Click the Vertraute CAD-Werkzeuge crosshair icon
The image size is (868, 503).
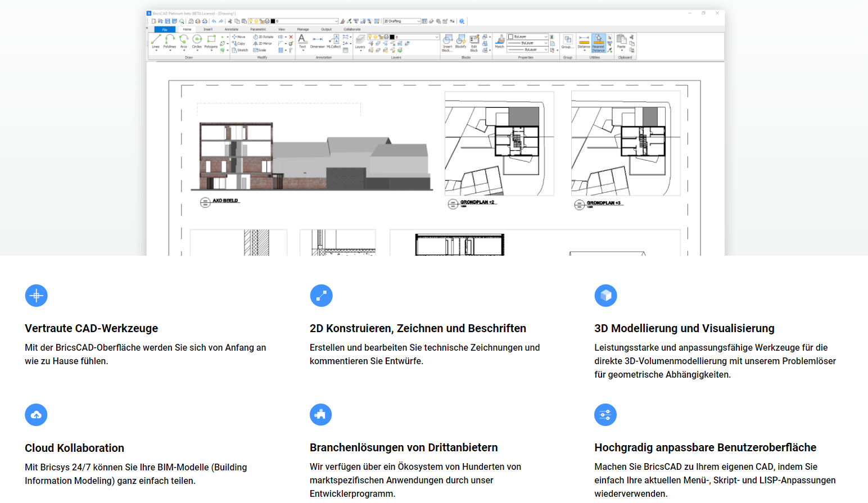point(37,296)
